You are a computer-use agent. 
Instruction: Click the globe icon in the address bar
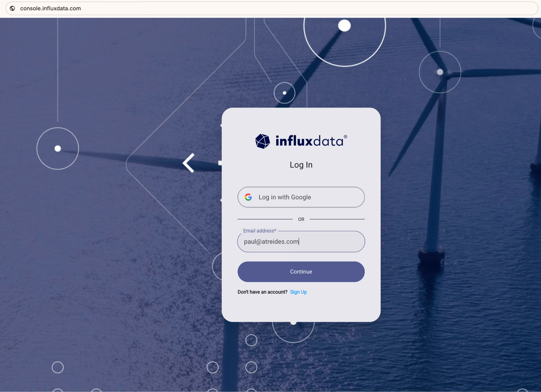12,8
